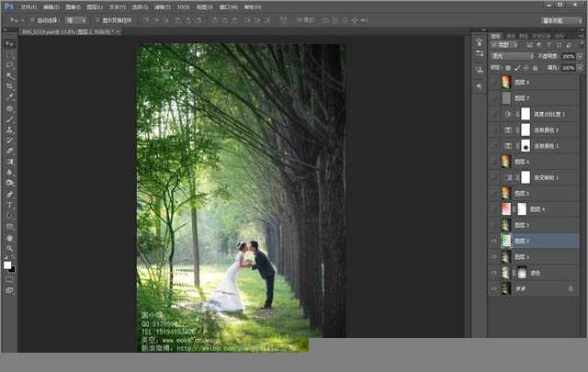Open the 图层 (Layer) menu

tap(95, 7)
